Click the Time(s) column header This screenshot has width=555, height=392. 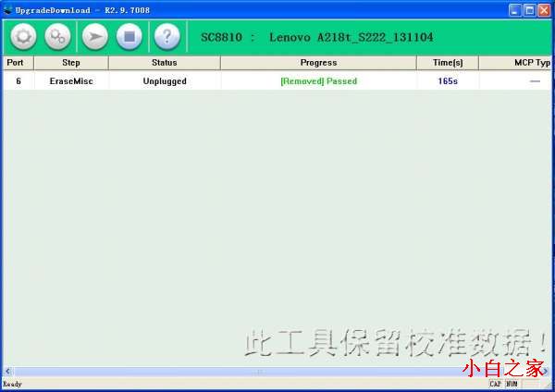click(448, 63)
